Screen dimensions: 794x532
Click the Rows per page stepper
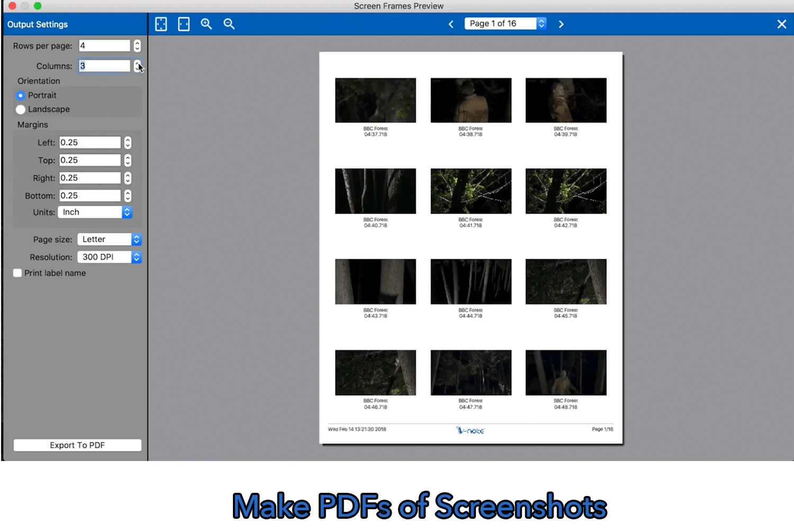[137, 46]
